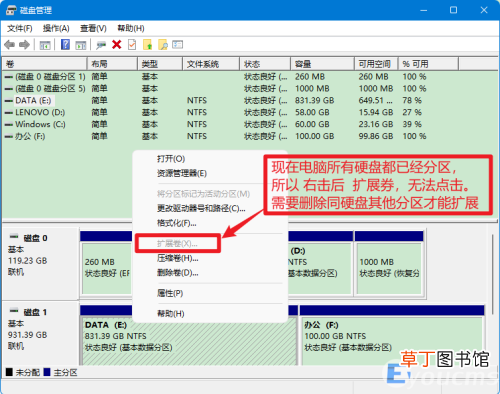
Task: Minimize the Disk Management window
Action: point(424,10)
